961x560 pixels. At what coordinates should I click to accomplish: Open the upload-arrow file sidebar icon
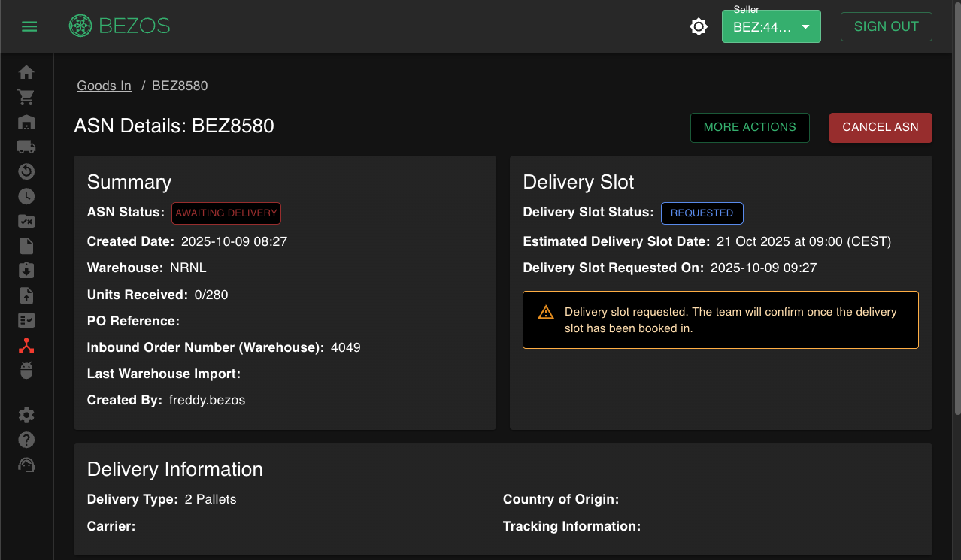pos(26,295)
